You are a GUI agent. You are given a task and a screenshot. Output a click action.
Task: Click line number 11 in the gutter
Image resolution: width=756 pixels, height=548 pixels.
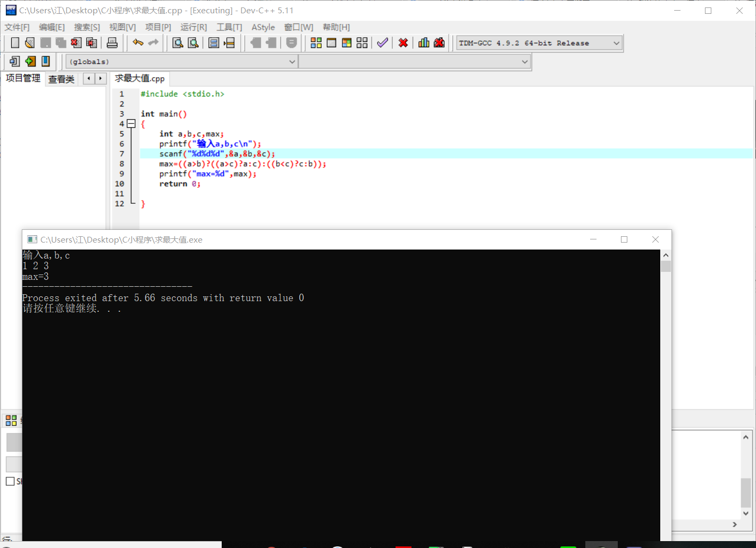coord(120,194)
